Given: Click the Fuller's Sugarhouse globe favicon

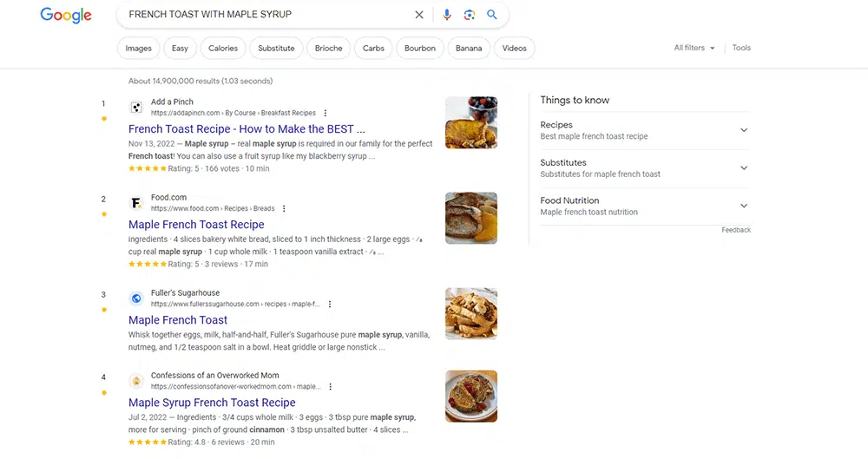Looking at the screenshot, I should (x=136, y=298).
